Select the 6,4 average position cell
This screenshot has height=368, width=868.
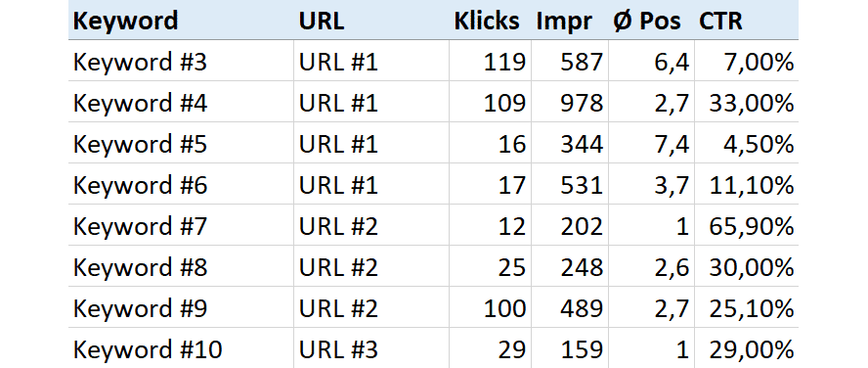click(x=652, y=61)
